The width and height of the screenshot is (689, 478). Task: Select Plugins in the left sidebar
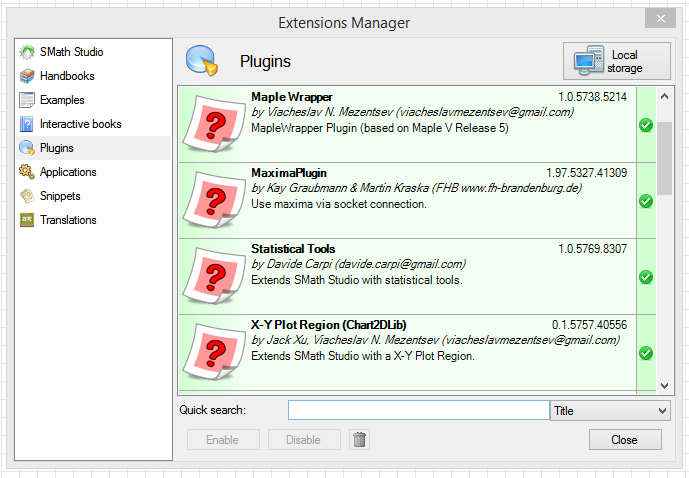pos(56,148)
